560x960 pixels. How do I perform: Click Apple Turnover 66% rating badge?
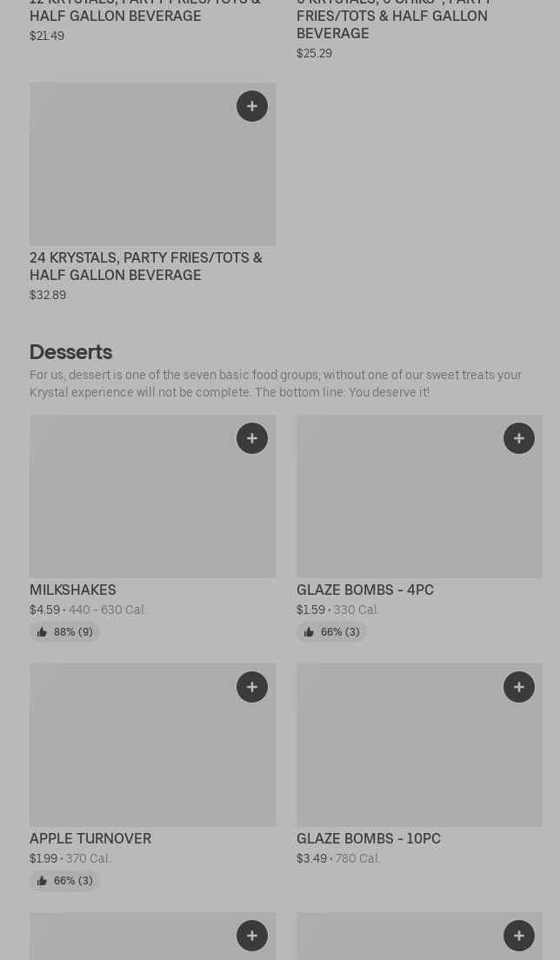65,881
